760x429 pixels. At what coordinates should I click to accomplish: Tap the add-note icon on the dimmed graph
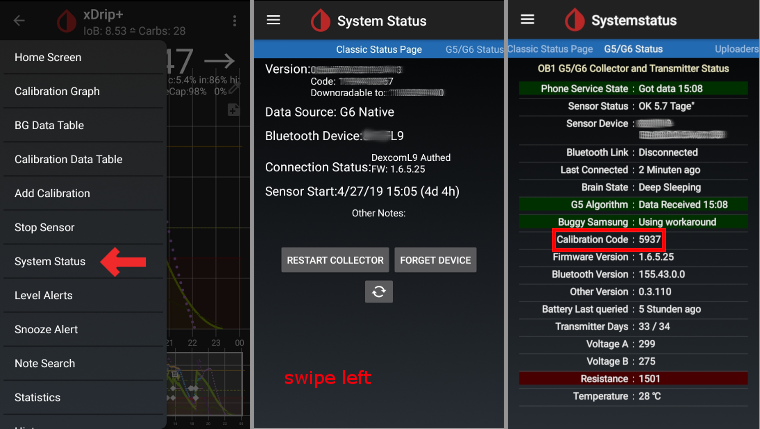coord(234,110)
